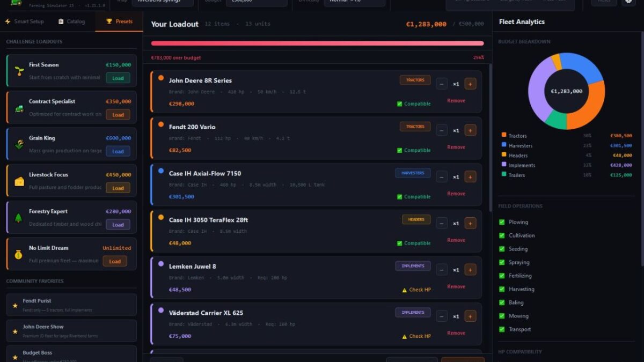Click the red over-budget progress bar
644x362 pixels.
pyautogui.click(x=317, y=43)
